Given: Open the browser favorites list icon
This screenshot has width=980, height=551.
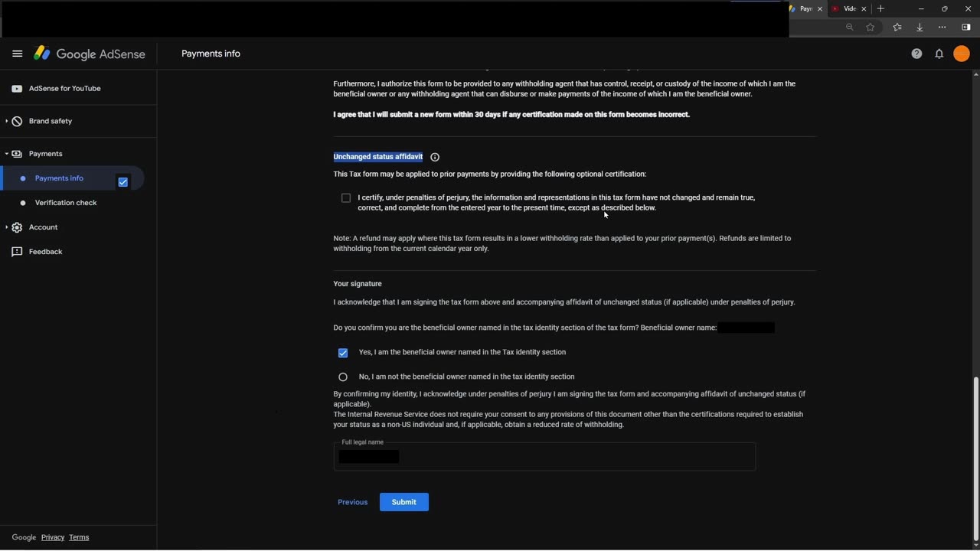Looking at the screenshot, I should (x=897, y=28).
